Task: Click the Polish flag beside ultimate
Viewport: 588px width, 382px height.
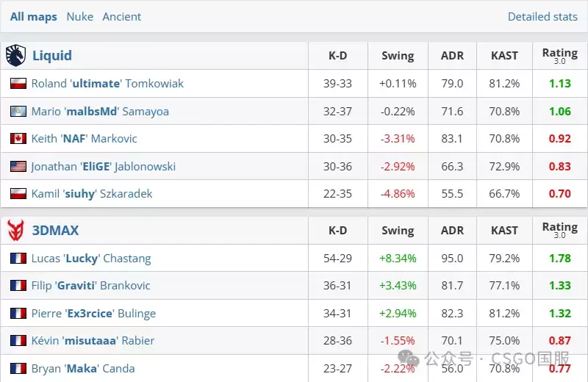Action: 18,83
